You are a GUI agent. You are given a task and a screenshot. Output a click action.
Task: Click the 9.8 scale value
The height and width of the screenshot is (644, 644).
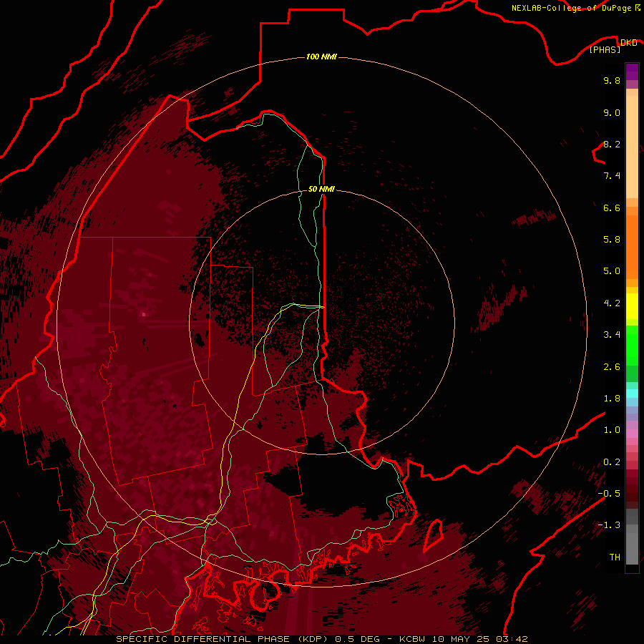pyautogui.click(x=612, y=80)
